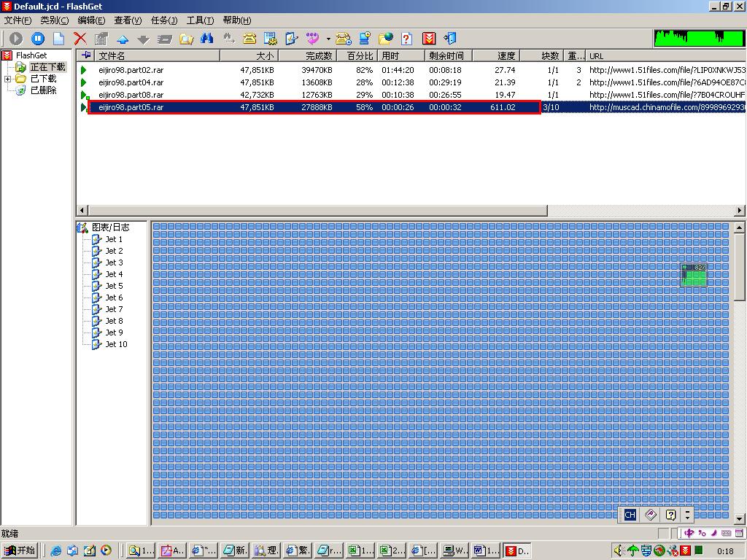Sort by the 完成数 column header

(x=307, y=55)
